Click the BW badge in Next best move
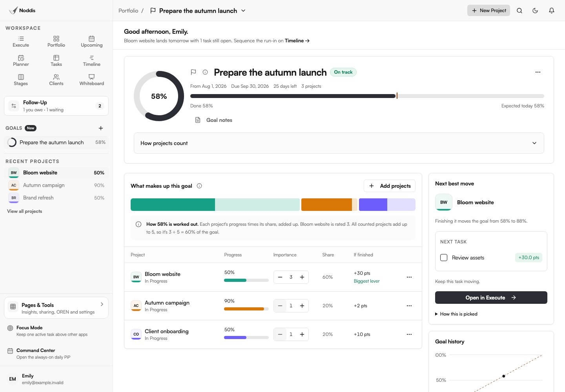Screen dimensions: 565x392 [444, 202]
